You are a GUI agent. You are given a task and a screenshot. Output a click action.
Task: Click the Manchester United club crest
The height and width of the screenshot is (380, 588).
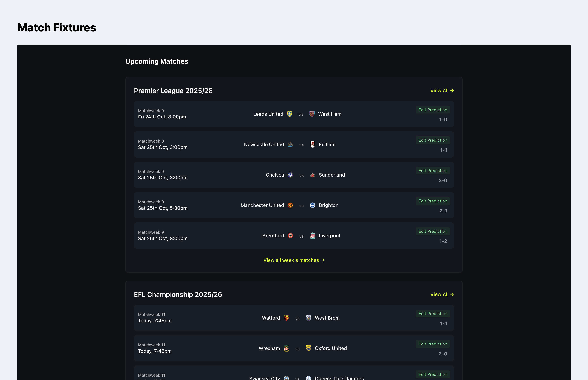pos(290,205)
